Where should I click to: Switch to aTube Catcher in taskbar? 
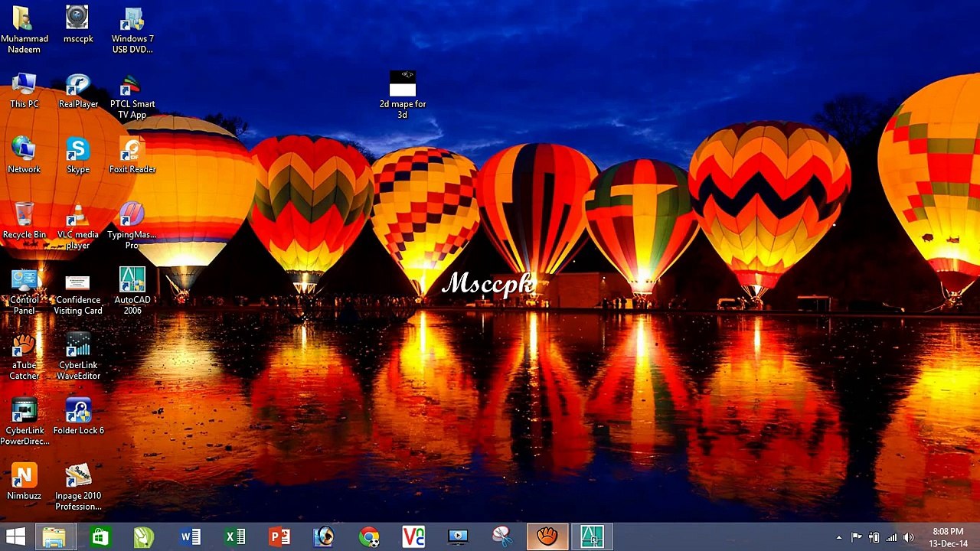pyautogui.click(x=547, y=536)
